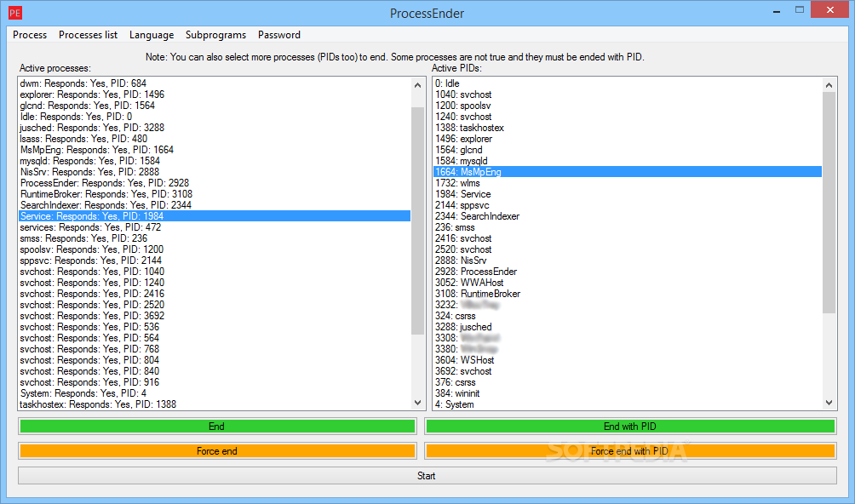Click the orange Force end button
The height and width of the screenshot is (504, 855).
click(x=217, y=451)
